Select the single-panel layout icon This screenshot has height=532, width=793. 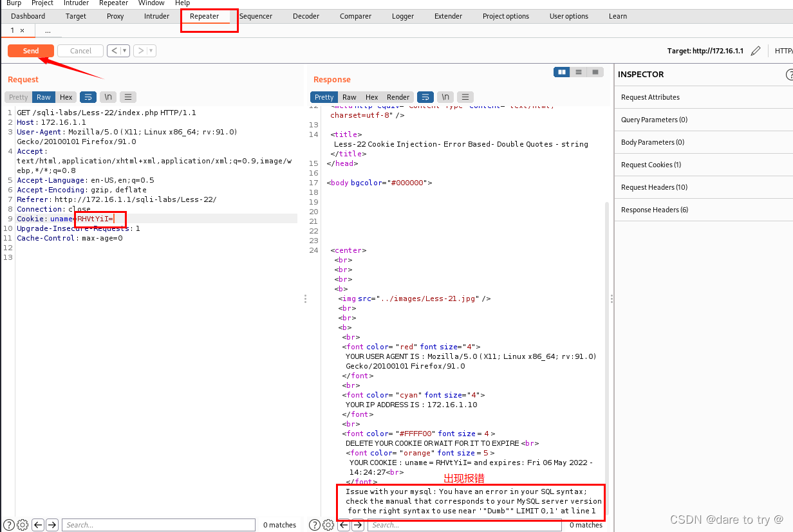[595, 72]
